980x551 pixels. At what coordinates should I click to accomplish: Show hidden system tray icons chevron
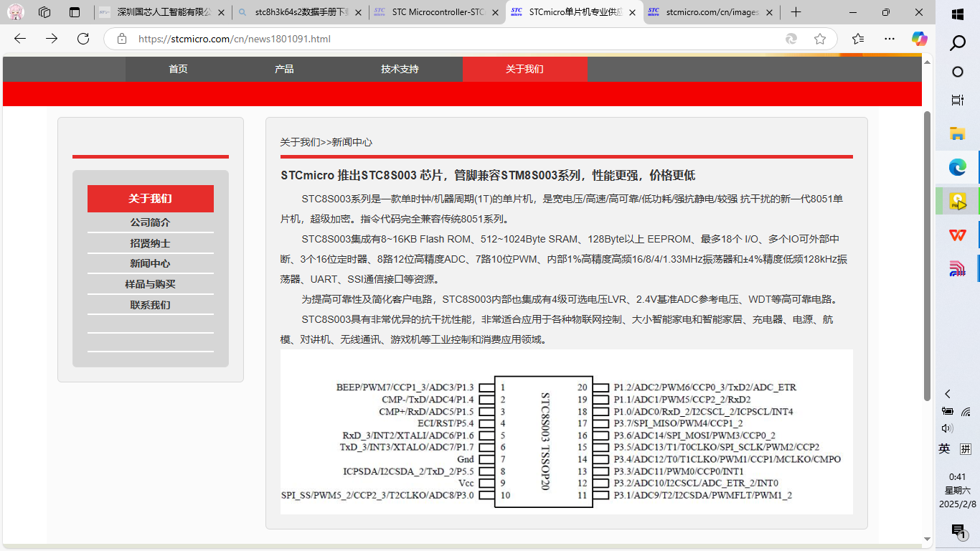click(x=948, y=394)
